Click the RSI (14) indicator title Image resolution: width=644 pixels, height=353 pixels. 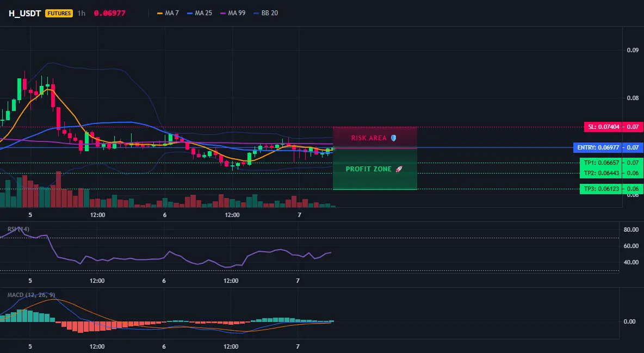tap(18, 229)
